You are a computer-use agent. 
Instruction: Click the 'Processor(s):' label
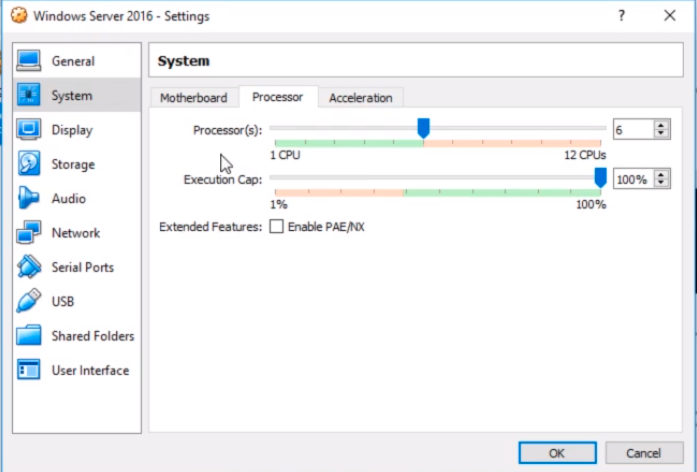pyautogui.click(x=228, y=130)
